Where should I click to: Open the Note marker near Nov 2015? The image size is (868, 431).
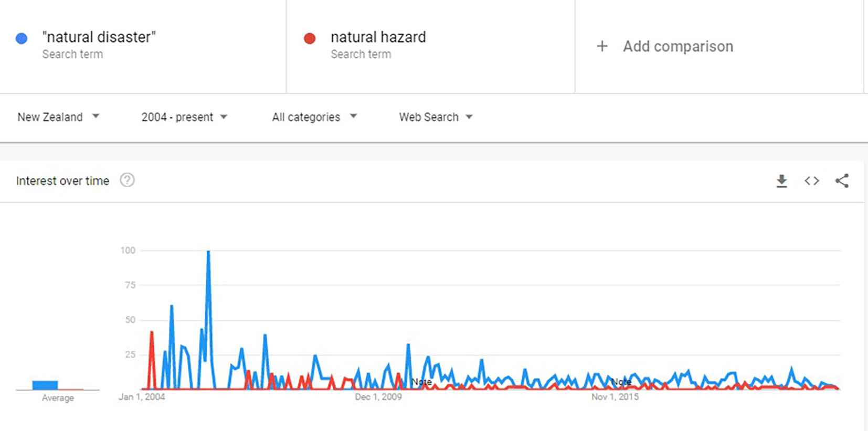click(621, 382)
